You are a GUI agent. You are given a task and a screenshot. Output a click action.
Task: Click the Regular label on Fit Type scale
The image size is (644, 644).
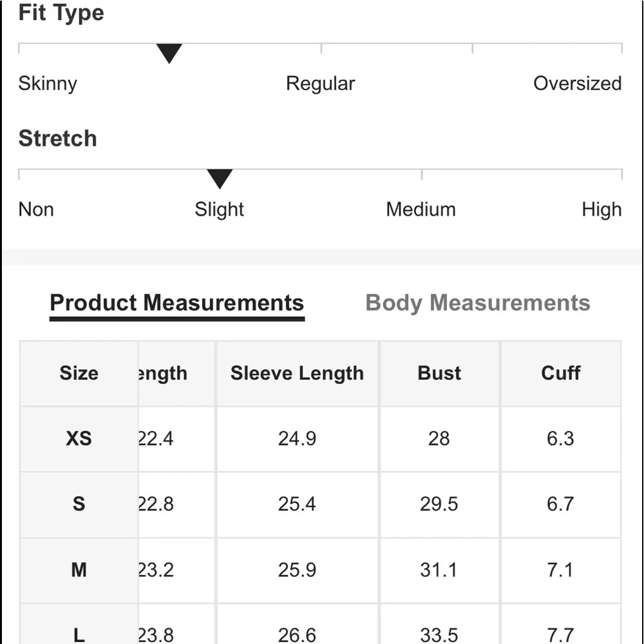click(x=320, y=84)
